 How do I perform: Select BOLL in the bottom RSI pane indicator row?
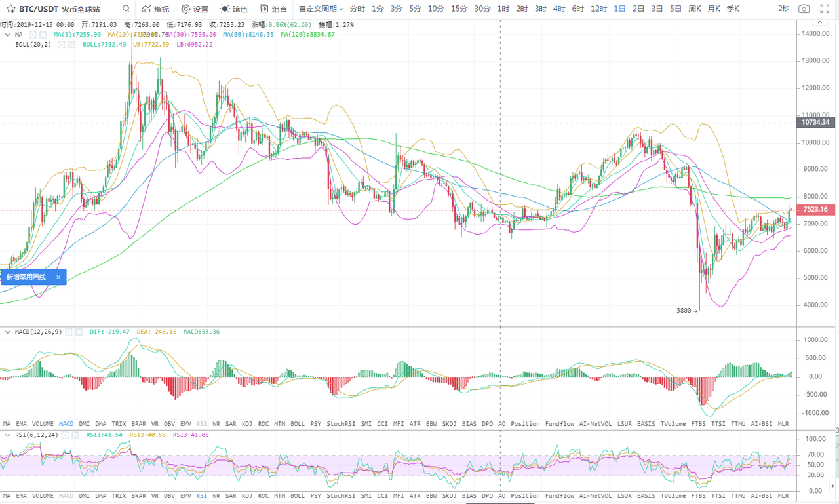pos(298,496)
